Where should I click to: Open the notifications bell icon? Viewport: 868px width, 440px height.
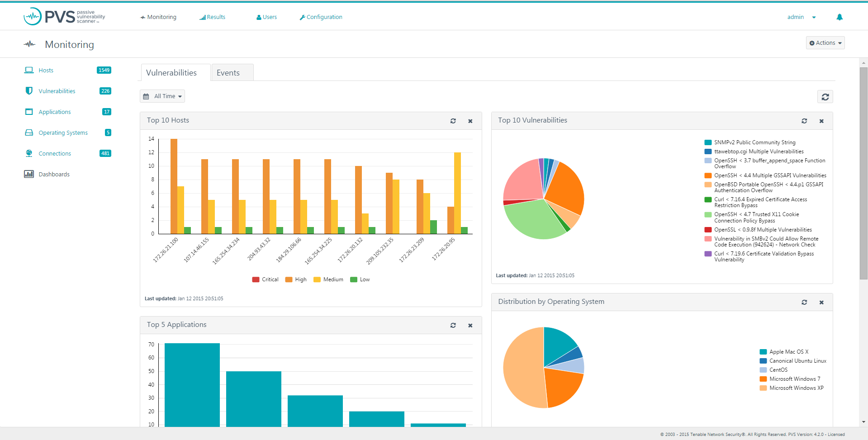click(x=840, y=17)
